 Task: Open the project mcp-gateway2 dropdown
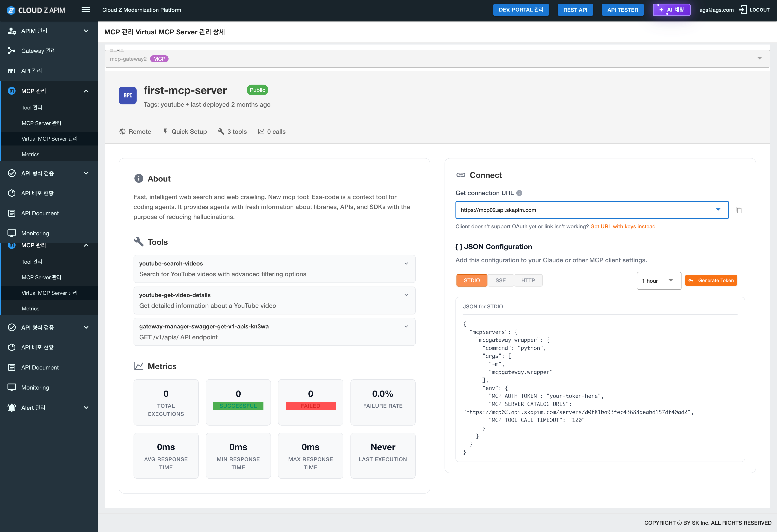coord(759,58)
